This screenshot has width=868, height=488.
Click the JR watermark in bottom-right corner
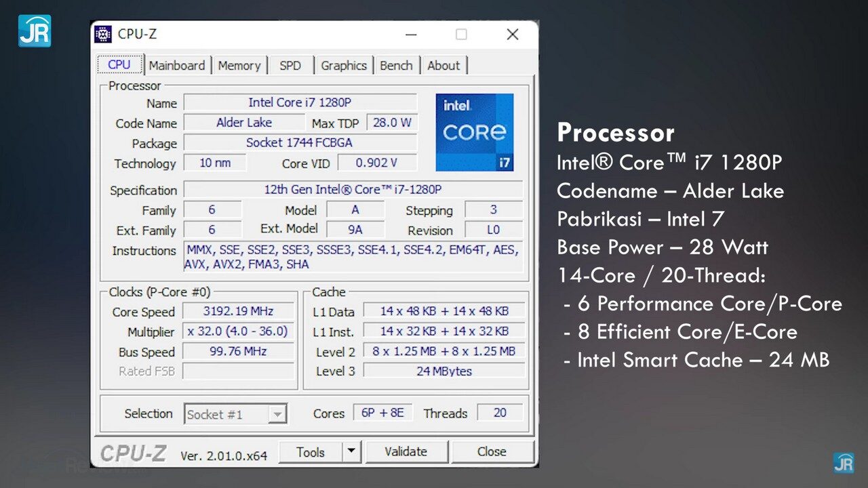pos(843,462)
